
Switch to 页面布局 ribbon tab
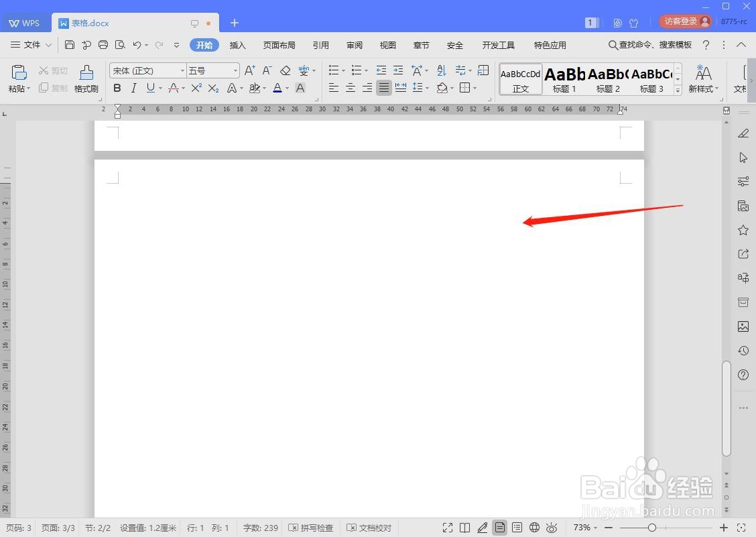click(279, 45)
